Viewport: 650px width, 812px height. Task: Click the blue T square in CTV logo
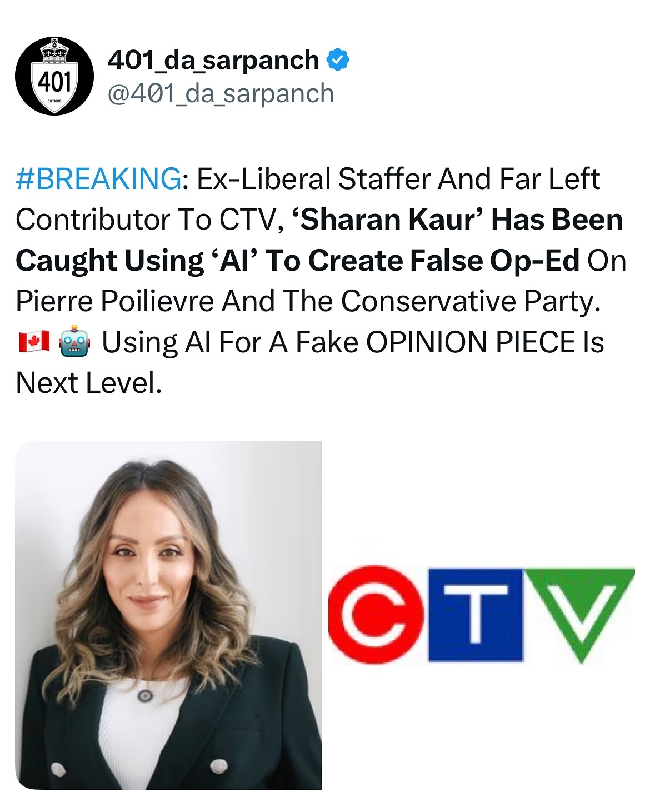(476, 615)
